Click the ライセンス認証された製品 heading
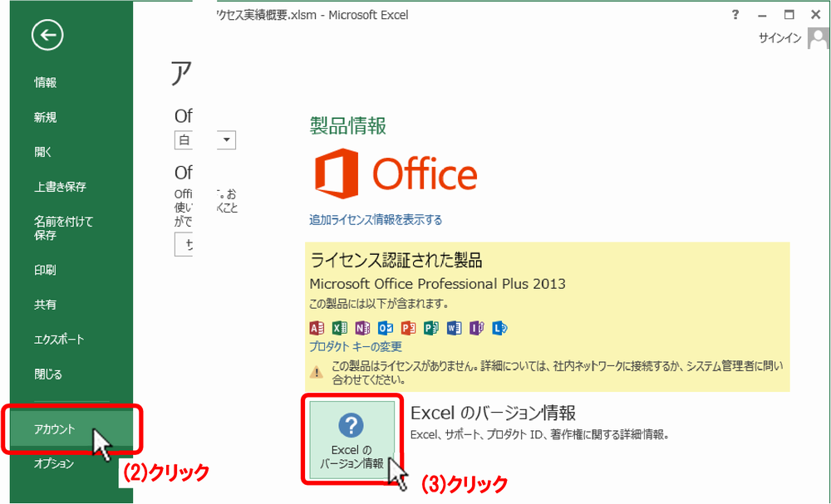 tap(396, 260)
